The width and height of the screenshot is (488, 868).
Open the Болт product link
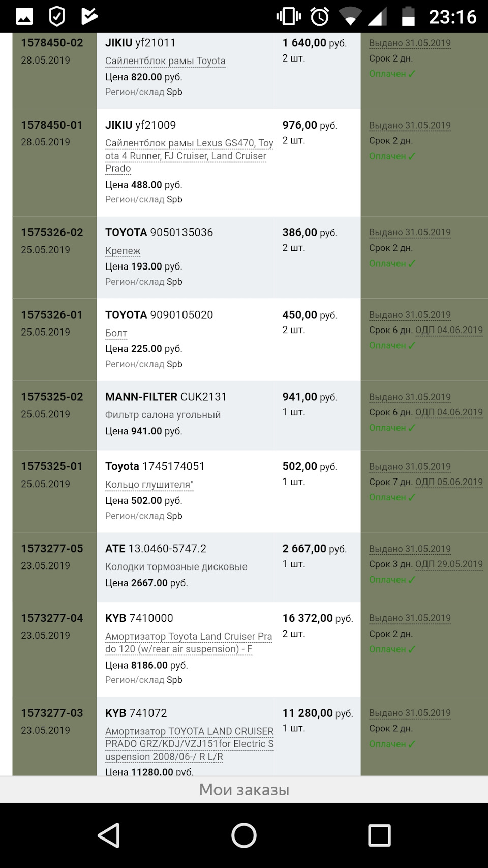click(x=116, y=333)
